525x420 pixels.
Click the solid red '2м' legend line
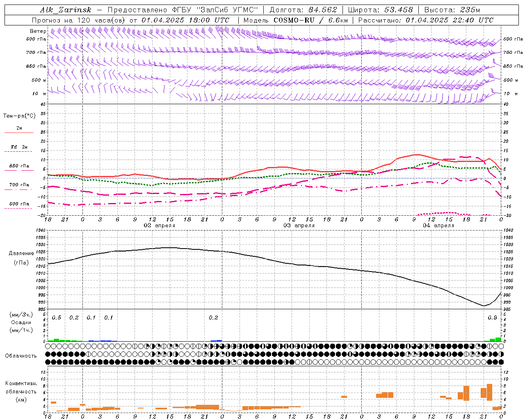[x=19, y=133]
